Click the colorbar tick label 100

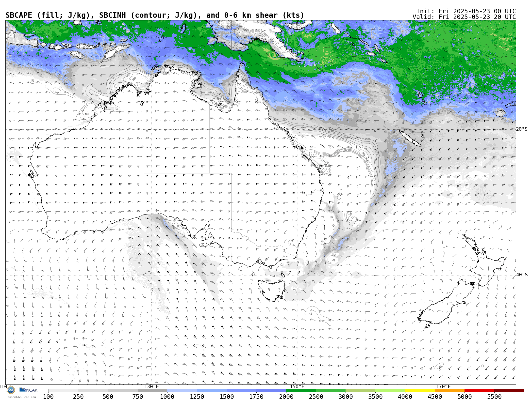48,397
